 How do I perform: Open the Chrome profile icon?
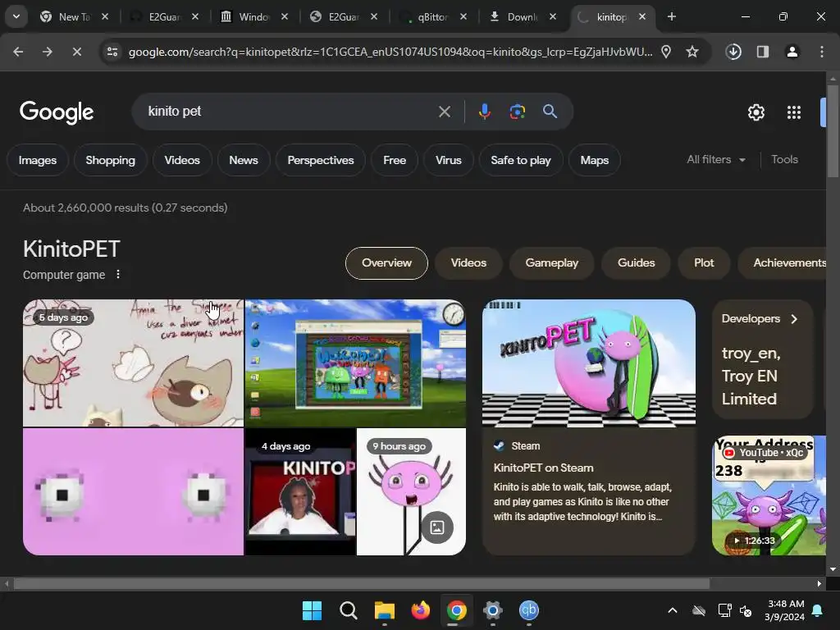pyautogui.click(x=792, y=52)
